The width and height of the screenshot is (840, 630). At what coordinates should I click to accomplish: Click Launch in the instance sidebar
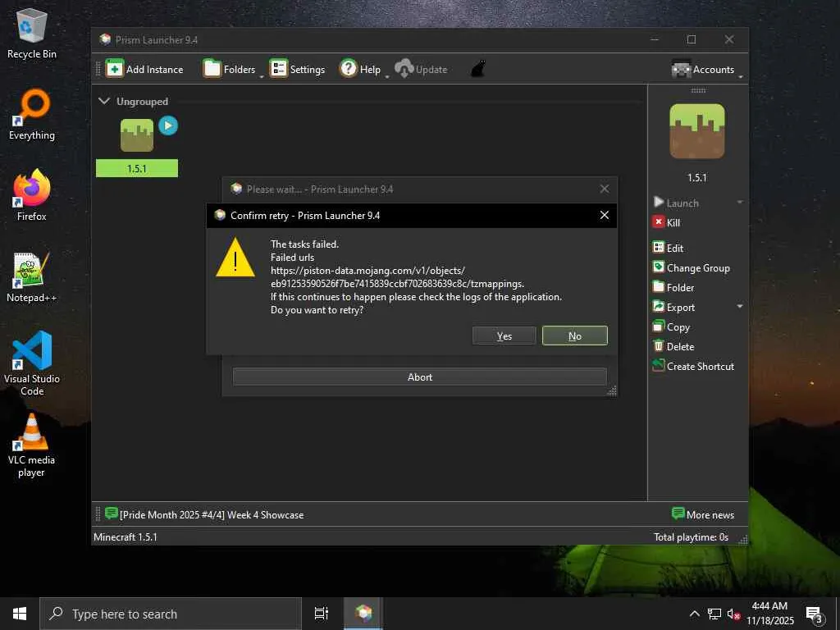point(676,203)
